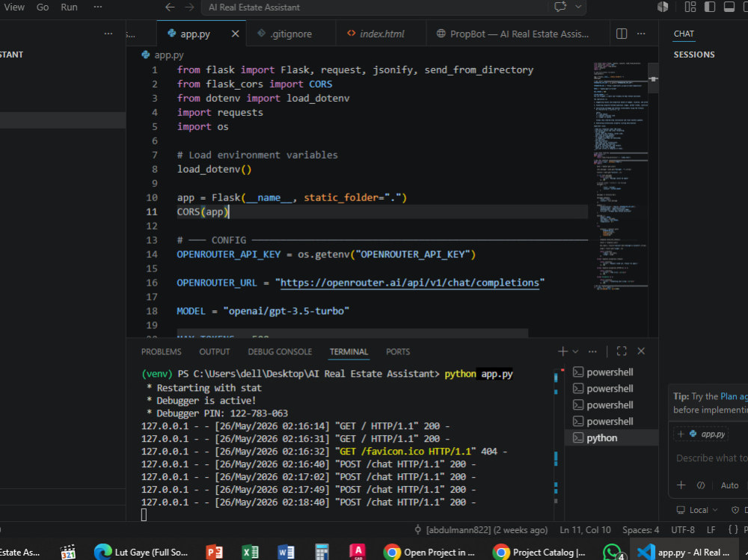
Task: Switch to the index.html tab
Action: tap(381, 34)
